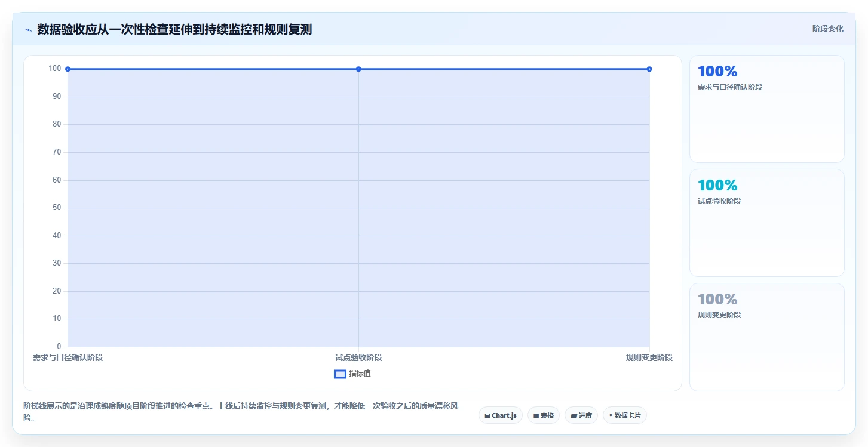Click data point at 规则变更阶段
Screen dimensions: 868x447
pos(649,69)
